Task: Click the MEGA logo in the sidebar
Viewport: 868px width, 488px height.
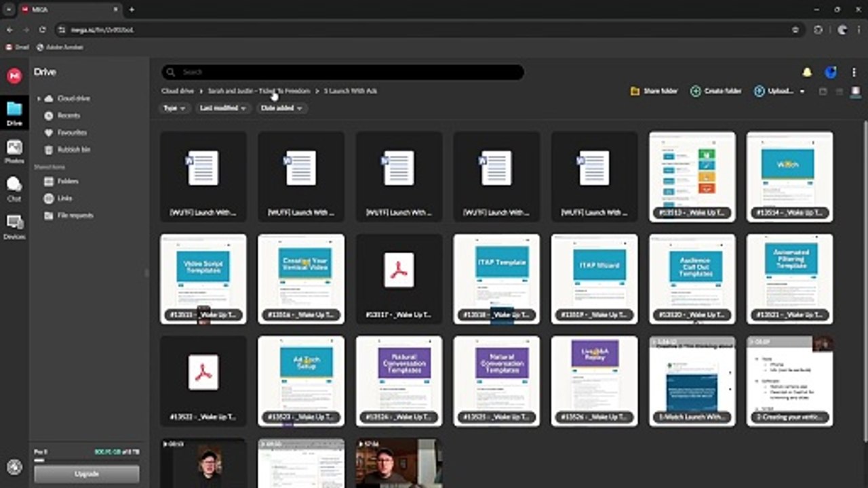Action: pyautogui.click(x=14, y=76)
